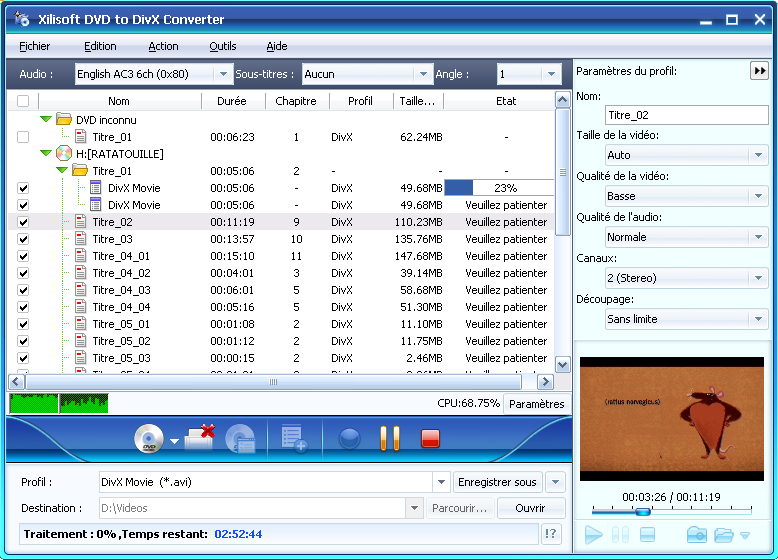This screenshot has width=778, height=560.
Task: Open the snapshot folder icon
Action: pos(724,535)
